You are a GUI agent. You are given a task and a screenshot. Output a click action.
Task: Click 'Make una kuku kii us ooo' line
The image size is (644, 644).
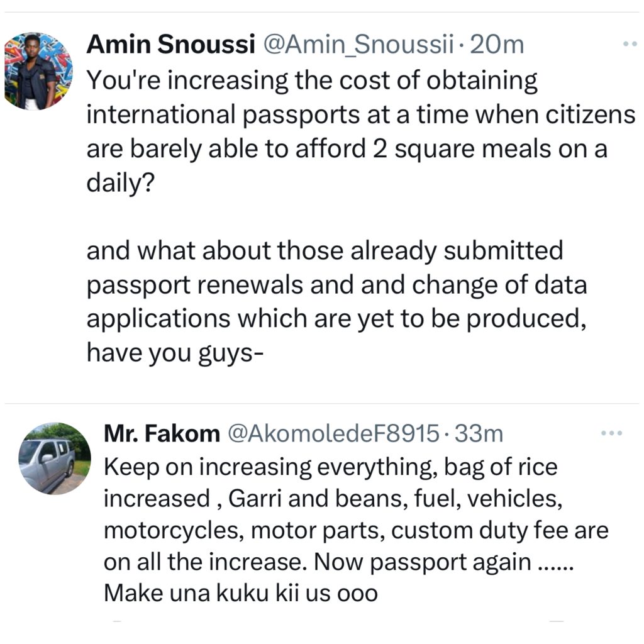240,593
